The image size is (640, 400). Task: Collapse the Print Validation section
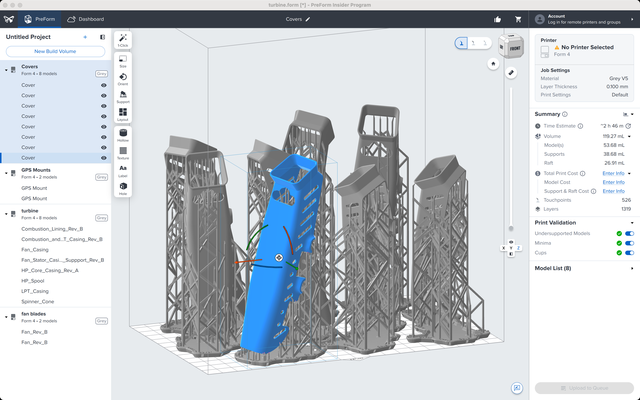click(632, 223)
